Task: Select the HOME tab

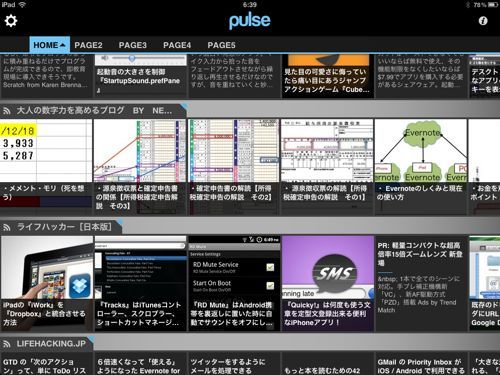Action: click(50, 45)
